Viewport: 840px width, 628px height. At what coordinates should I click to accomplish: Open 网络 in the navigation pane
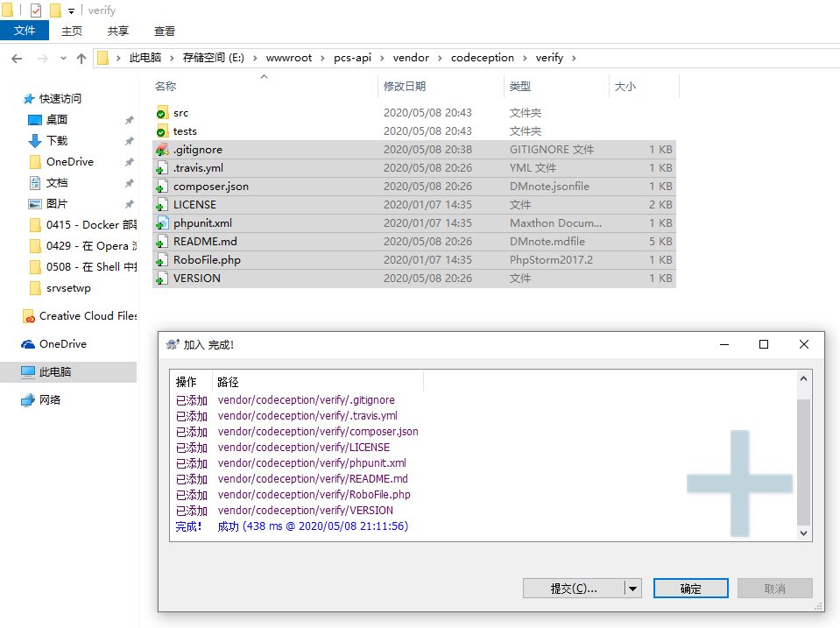50,400
